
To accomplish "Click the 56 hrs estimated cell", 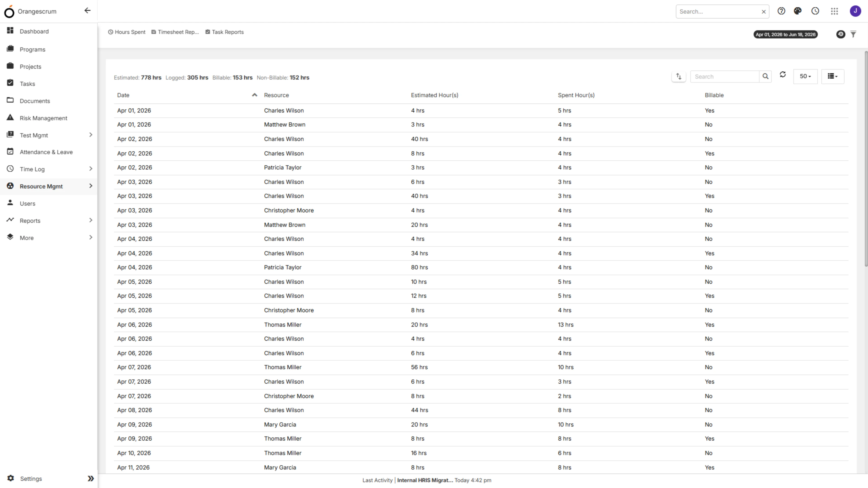I will click(419, 367).
